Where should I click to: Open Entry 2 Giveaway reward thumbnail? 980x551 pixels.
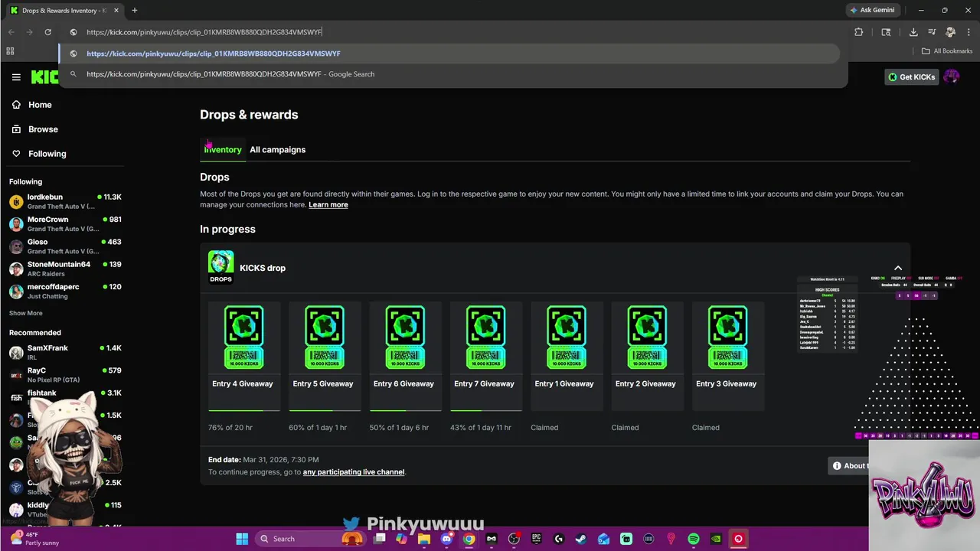pos(647,337)
